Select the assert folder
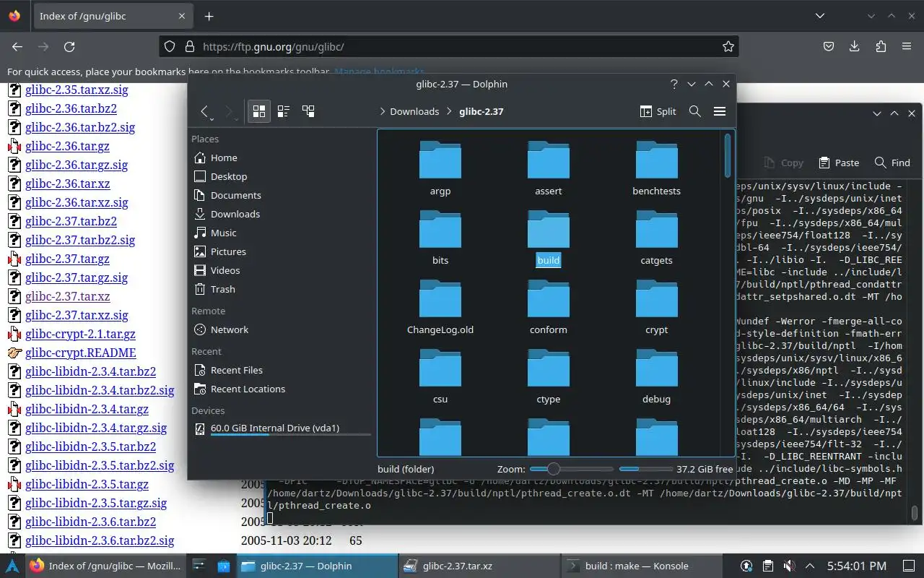 (549, 168)
